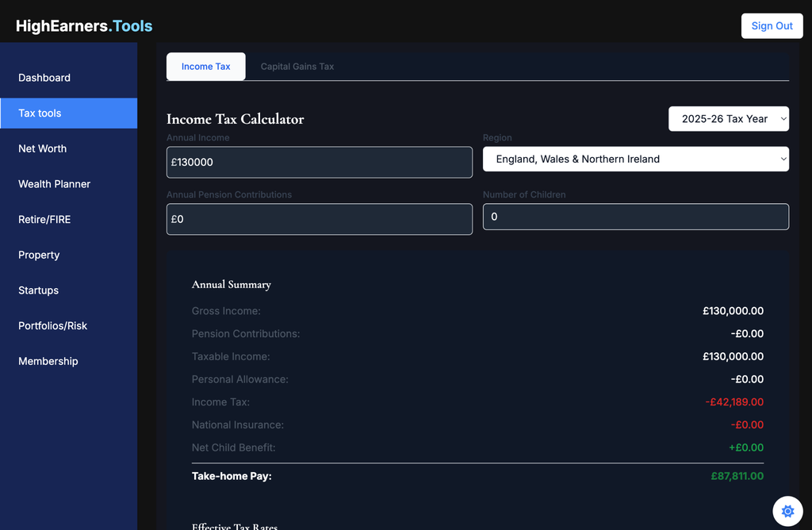Screen dimensions: 812x530
Task: Focus the Annual Pension Contributions field
Action: point(319,219)
